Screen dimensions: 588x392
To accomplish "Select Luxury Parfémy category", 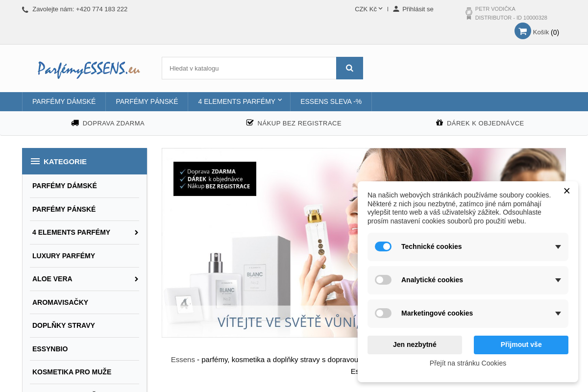I will (64, 256).
